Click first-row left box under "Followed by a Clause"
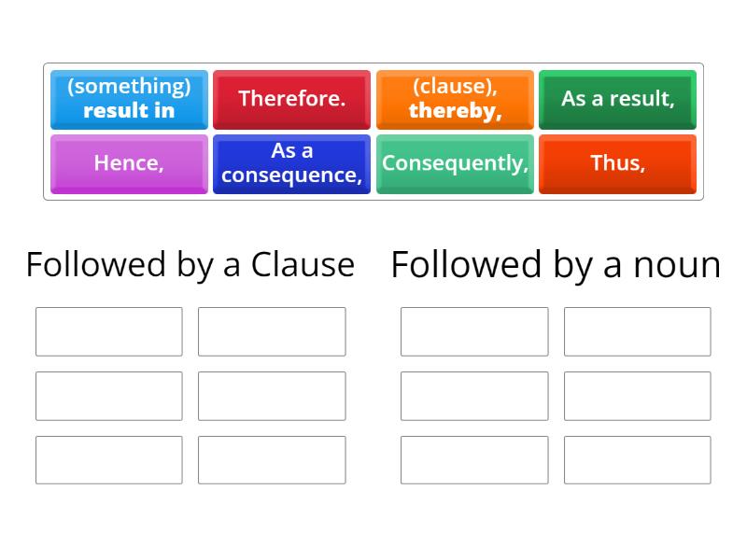The image size is (747, 560). pyautogui.click(x=109, y=331)
